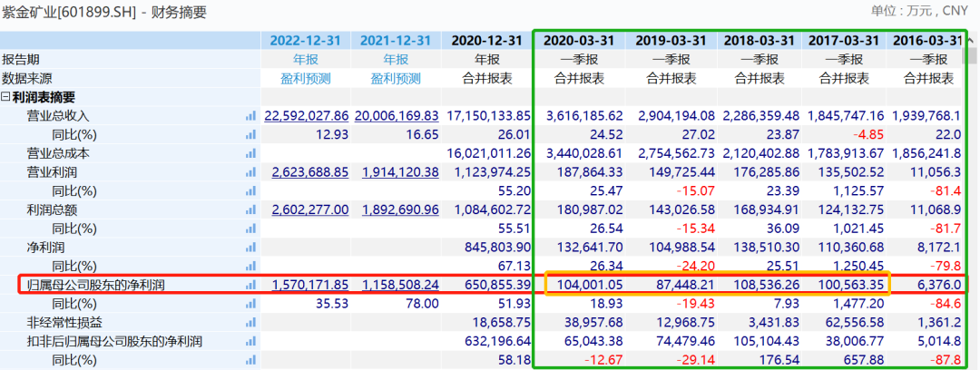The height and width of the screenshot is (370, 980).
Task: Open the 2,602,277.00 total profit forecast
Action: click(x=310, y=210)
